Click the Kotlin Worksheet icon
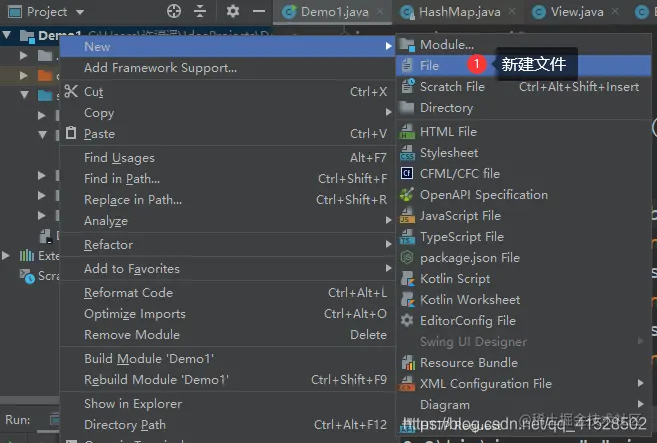Screen dimensions: 657x443 click(407, 299)
